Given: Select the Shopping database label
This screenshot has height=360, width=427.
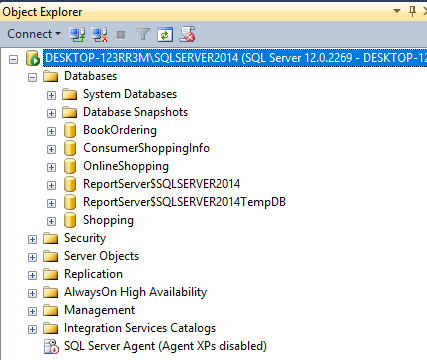Looking at the screenshot, I should coord(108,220).
